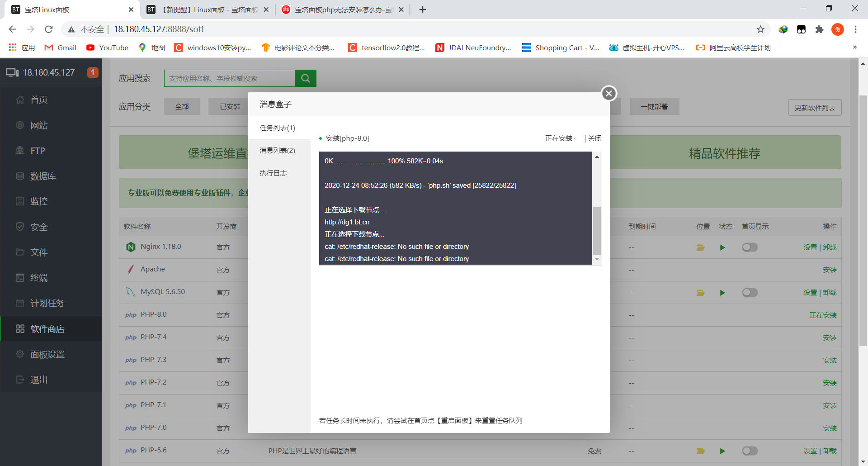This screenshot has height=466, width=868.
Task: Click the orange notification badge 1
Action: [93, 72]
